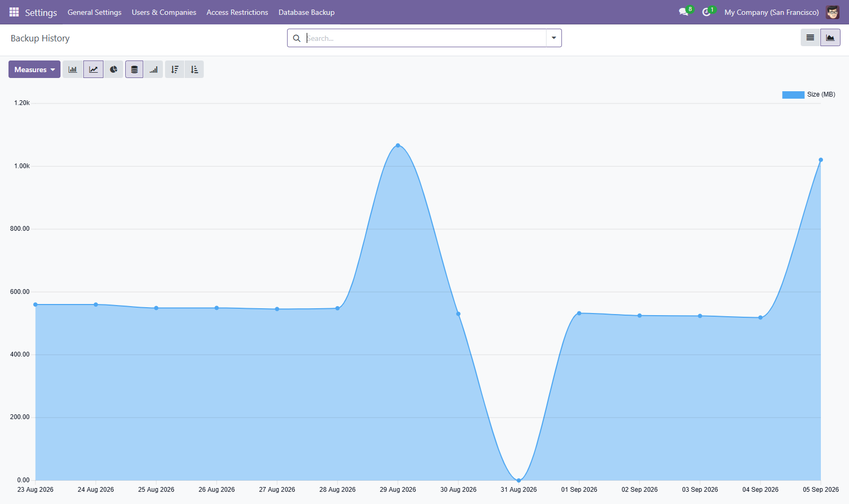Viewport: 849px width, 504px height.
Task: Open the apps grid menu icon
Action: (14, 12)
